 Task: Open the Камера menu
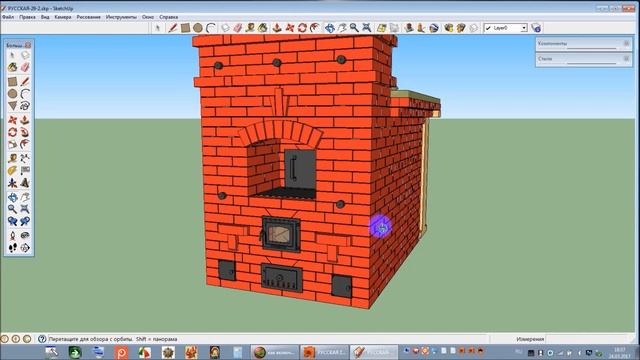click(x=63, y=17)
